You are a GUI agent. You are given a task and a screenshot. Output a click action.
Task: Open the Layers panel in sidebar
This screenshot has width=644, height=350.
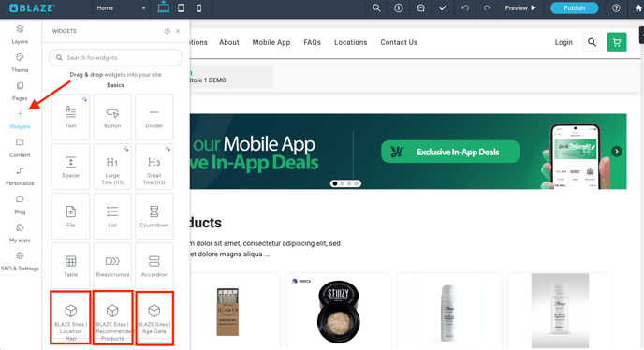pyautogui.click(x=20, y=34)
